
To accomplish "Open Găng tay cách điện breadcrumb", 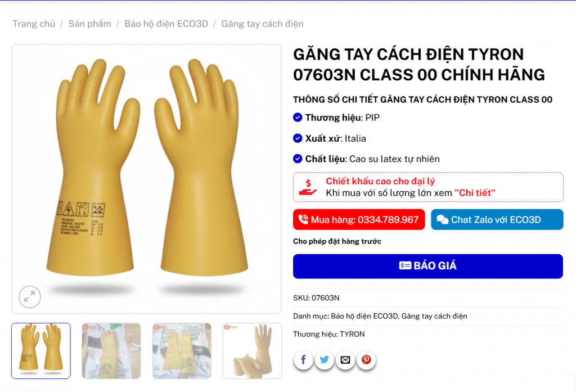I will (x=262, y=24).
